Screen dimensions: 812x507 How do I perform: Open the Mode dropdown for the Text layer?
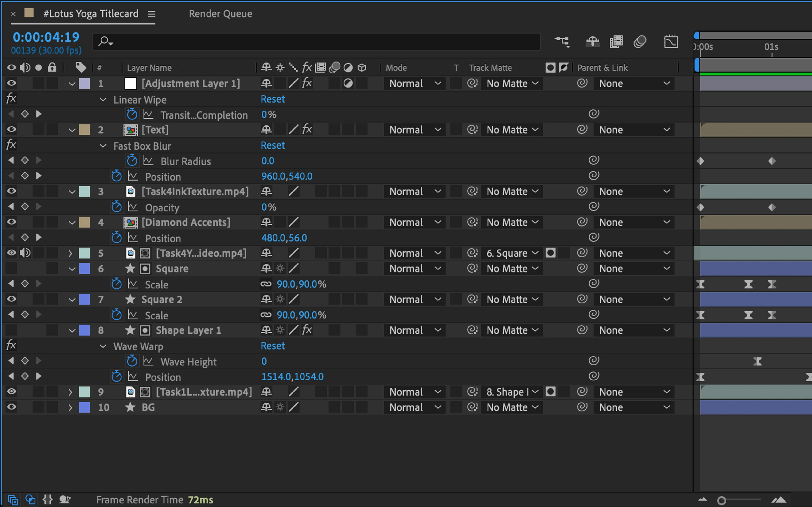(414, 129)
